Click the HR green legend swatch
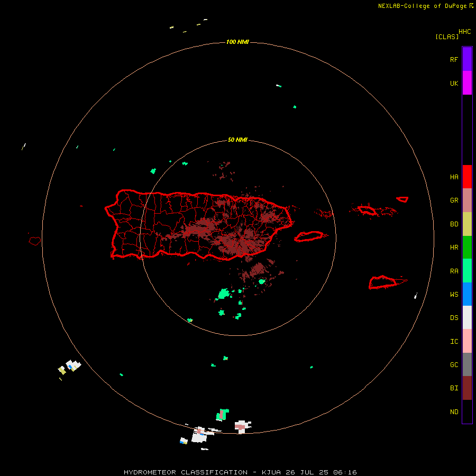The height and width of the screenshot is (476, 476). [467, 248]
